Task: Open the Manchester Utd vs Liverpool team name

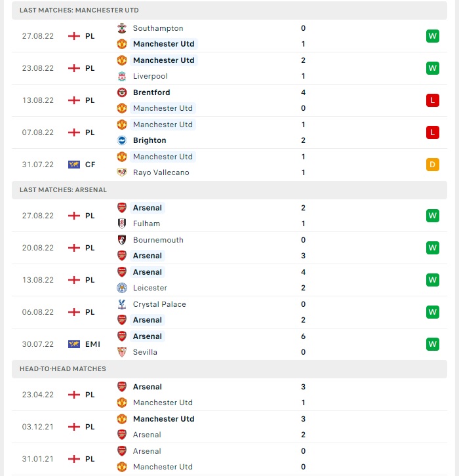Action: [164, 60]
